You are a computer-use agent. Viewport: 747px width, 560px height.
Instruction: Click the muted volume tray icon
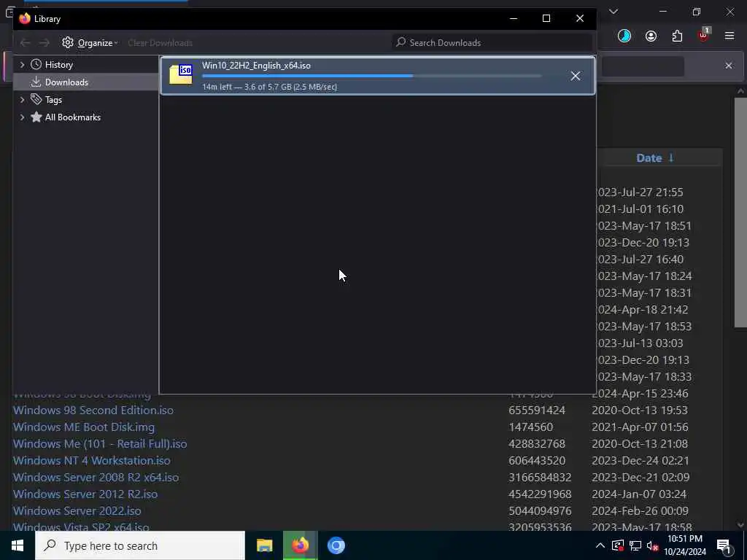point(652,545)
